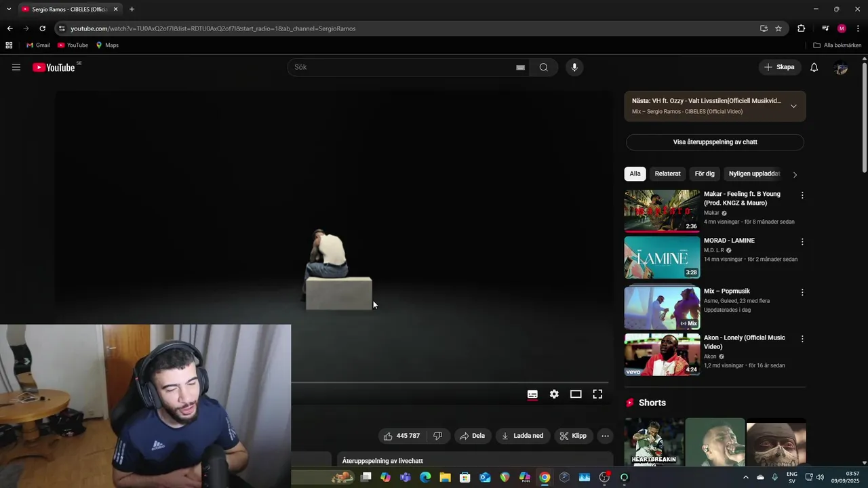This screenshot has height=488, width=868.
Task: Open the YouTube hamburger guide menu
Action: coord(16,67)
